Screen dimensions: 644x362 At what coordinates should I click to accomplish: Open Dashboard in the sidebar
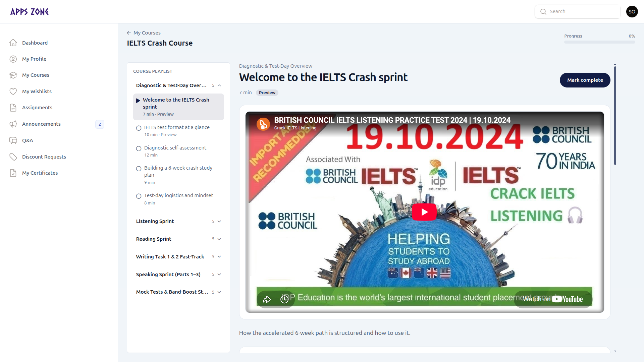point(35,43)
